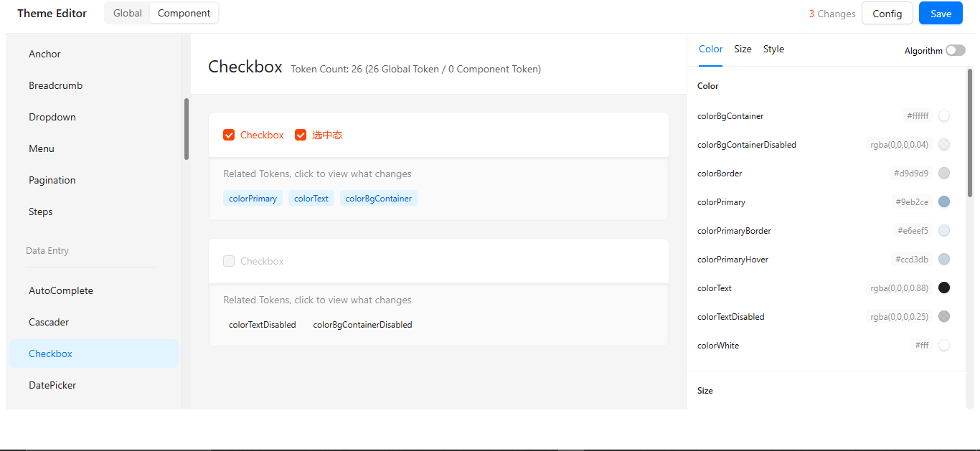Image resolution: width=980 pixels, height=451 pixels.
Task: Uncheck the '选中态' checkbox
Action: (x=301, y=135)
